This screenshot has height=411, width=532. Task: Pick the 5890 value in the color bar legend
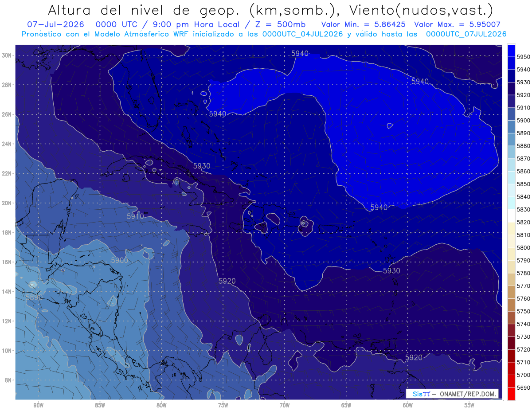[524, 133]
